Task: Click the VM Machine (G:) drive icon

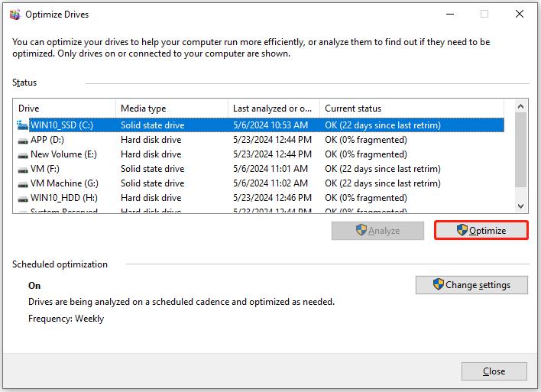Action: pos(23,184)
